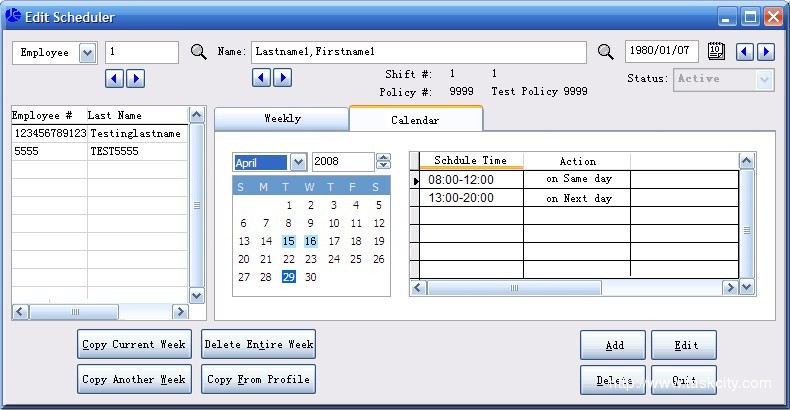Click the Delete Entire Week button

259,344
